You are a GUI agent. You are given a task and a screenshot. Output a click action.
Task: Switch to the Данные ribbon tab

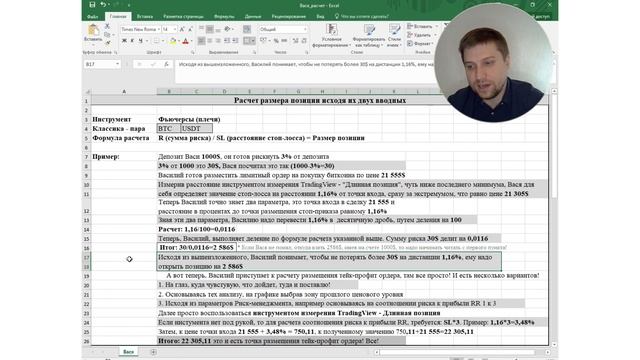[x=253, y=16]
